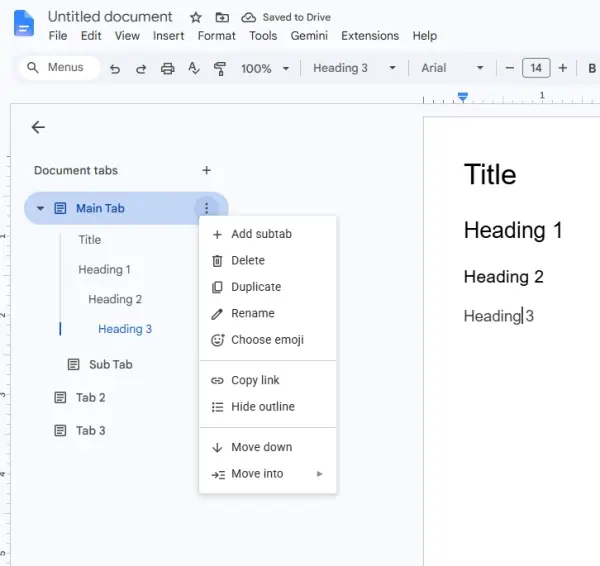Switch to Sub Tab
600x566 pixels.
click(111, 364)
